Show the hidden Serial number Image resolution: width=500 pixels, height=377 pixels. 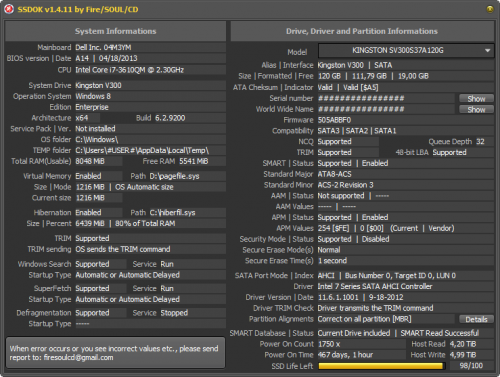click(x=476, y=99)
